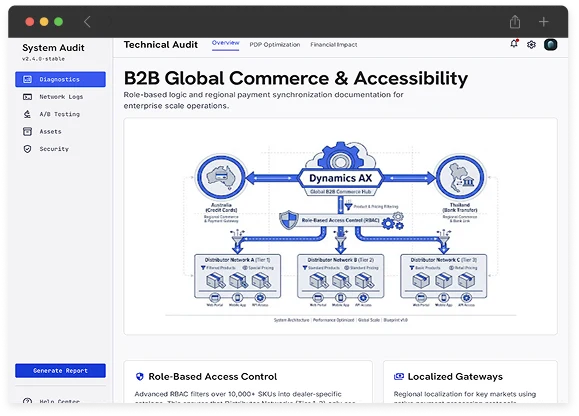Click the Technical Audit header title
The height and width of the screenshot is (416, 579).
coord(161,45)
